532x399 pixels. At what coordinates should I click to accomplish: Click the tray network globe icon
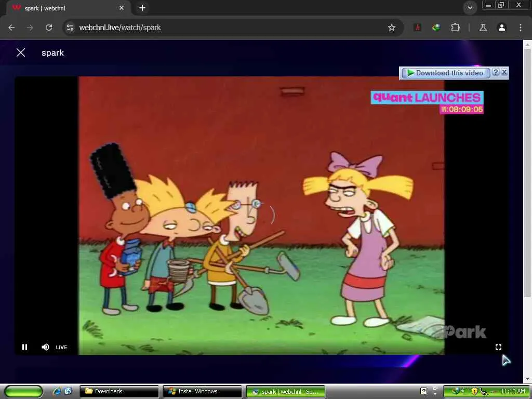pyautogui.click(x=456, y=391)
